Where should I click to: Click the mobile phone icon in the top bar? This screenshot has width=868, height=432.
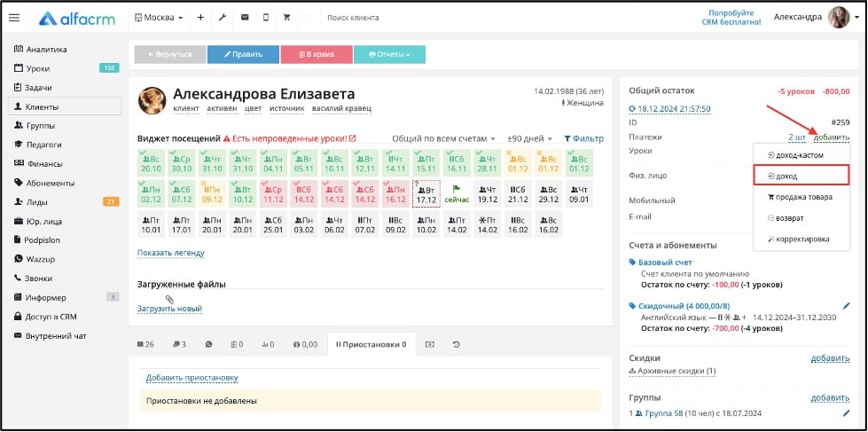click(x=265, y=18)
